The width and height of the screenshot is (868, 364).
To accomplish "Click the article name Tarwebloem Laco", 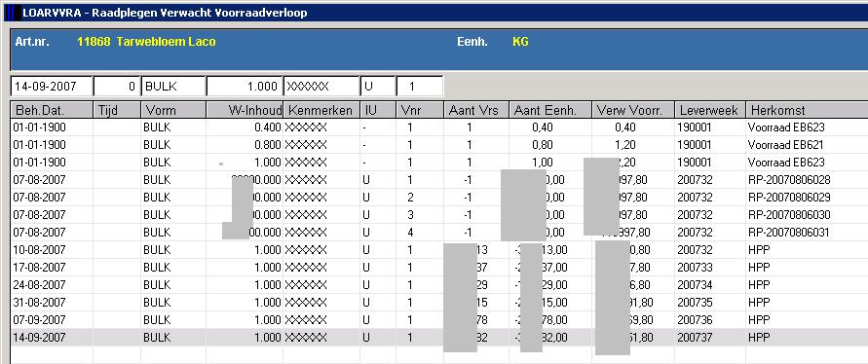I will pyautogui.click(x=166, y=42).
